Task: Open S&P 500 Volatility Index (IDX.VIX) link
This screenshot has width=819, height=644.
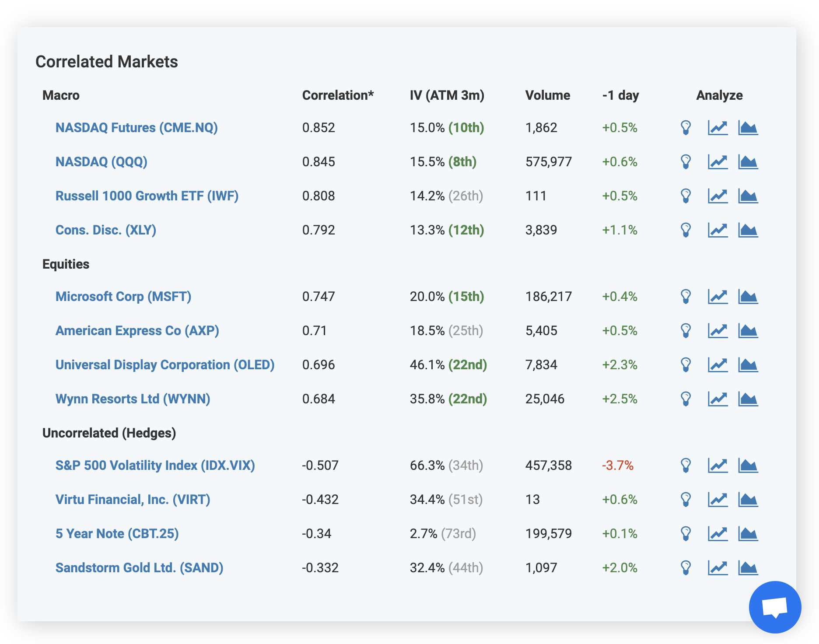Action: (155, 465)
